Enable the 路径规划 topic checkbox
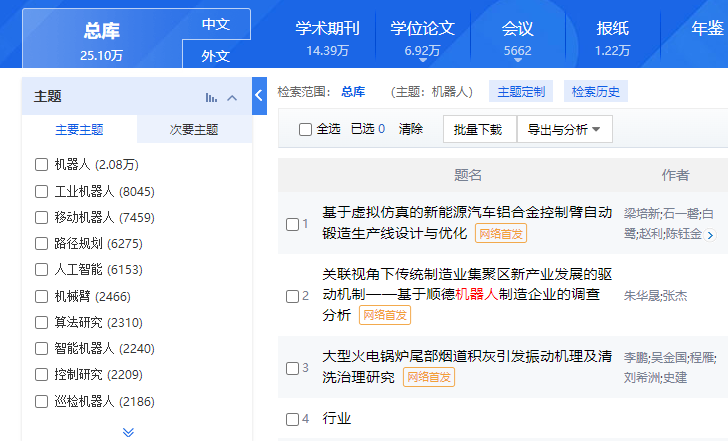Viewport: 728px width, 441px height. pyautogui.click(x=41, y=243)
